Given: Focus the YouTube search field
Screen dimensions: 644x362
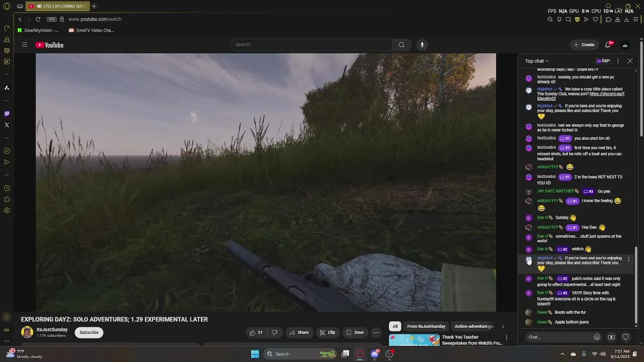Looking at the screenshot, I should [311, 45].
